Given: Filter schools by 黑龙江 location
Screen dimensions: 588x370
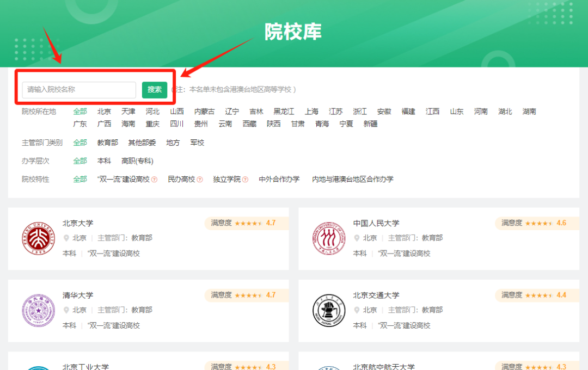Looking at the screenshot, I should tap(284, 112).
